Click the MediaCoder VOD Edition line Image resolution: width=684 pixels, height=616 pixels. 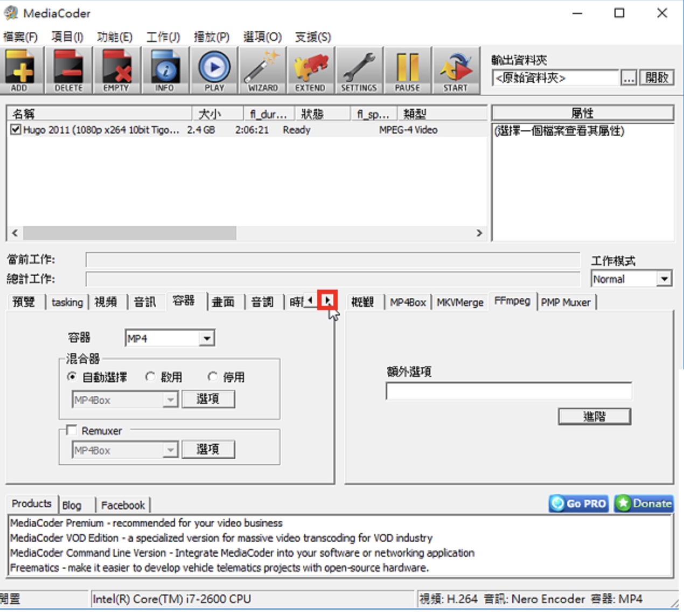[x=221, y=538]
